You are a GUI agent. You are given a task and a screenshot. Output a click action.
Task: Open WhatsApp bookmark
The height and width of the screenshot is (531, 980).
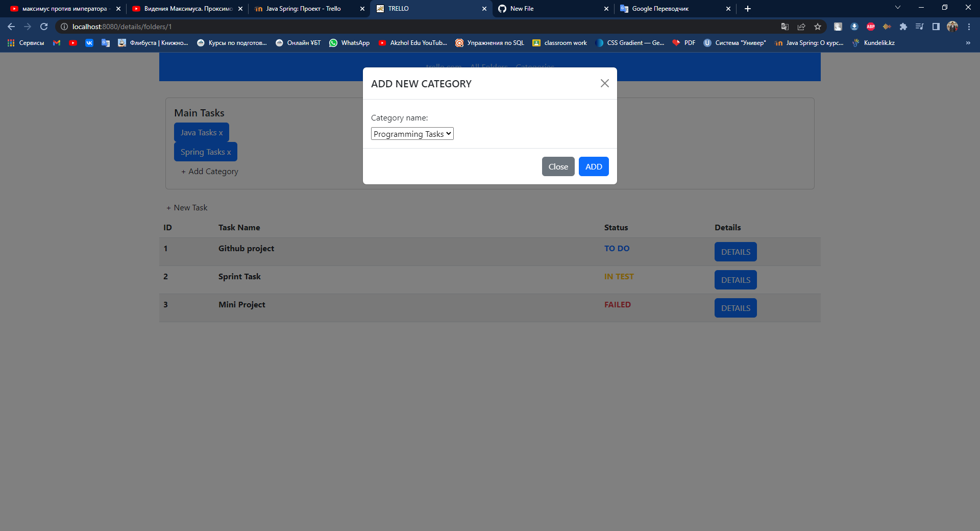pos(350,43)
